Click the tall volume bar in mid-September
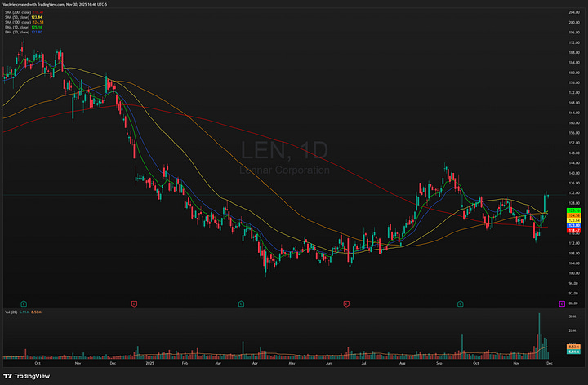Image resolution: width=588 pixels, height=385 pixels. coord(462,347)
